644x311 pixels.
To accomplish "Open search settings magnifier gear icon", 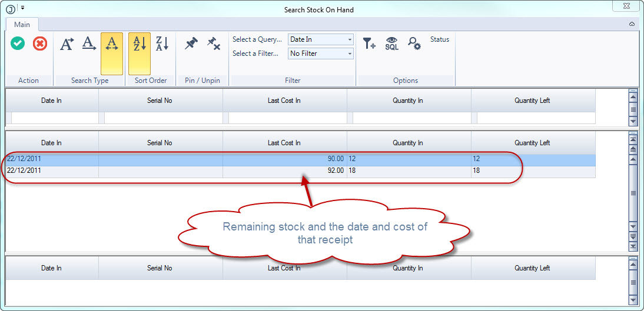I will click(414, 43).
